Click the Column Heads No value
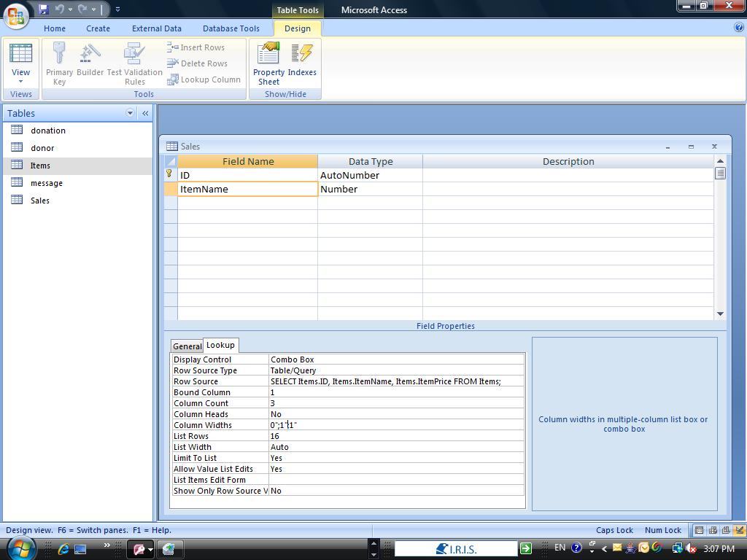Viewport: 747px width, 560px height. click(396, 414)
